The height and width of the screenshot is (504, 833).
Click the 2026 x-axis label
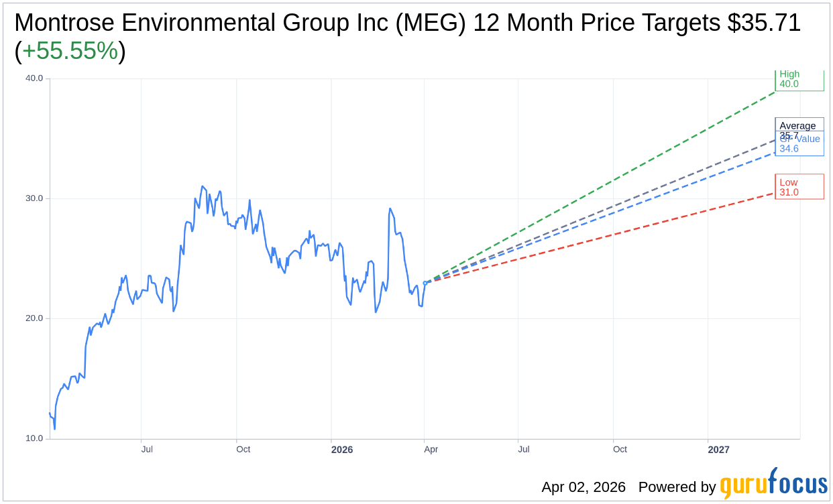coord(342,450)
